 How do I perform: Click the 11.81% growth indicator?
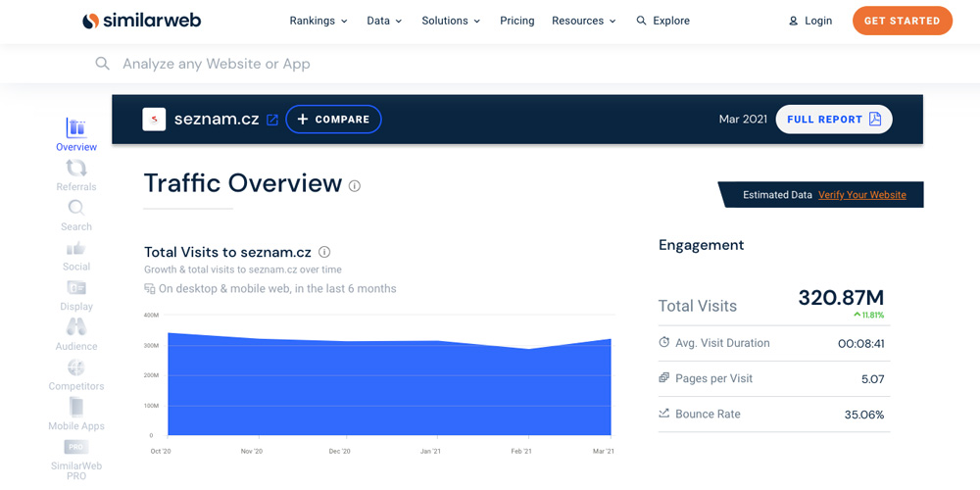coord(868,315)
